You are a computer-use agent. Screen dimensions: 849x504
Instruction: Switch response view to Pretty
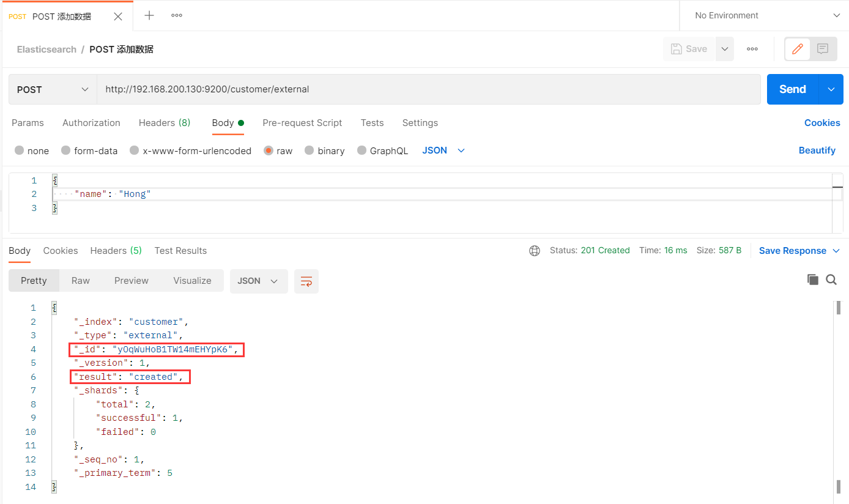pos(34,281)
